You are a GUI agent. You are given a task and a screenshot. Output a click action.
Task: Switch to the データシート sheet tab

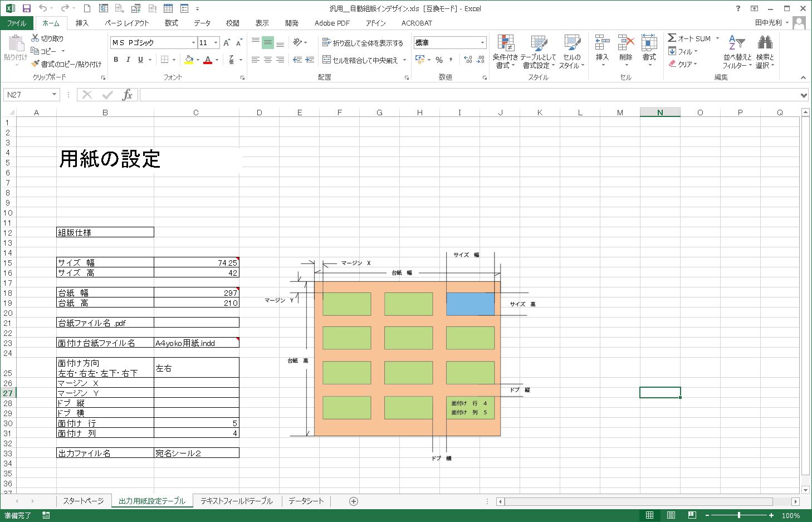click(306, 501)
